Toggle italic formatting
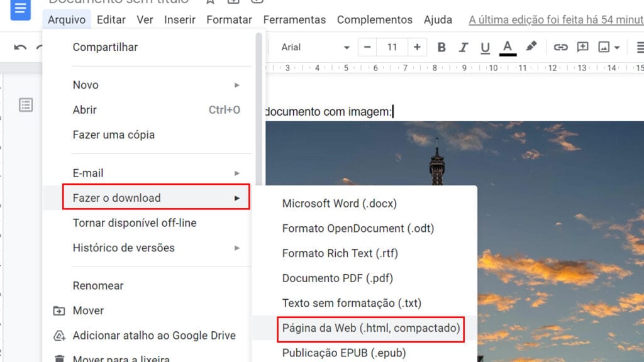The width and height of the screenshot is (644, 362). click(464, 47)
